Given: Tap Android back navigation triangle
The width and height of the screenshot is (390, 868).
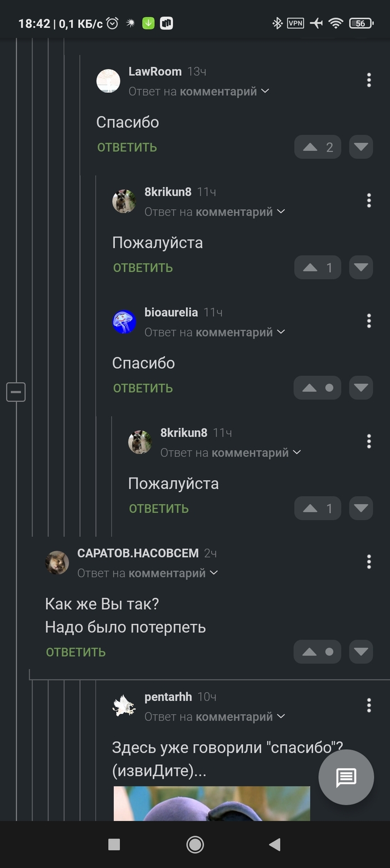Looking at the screenshot, I should [x=275, y=845].
